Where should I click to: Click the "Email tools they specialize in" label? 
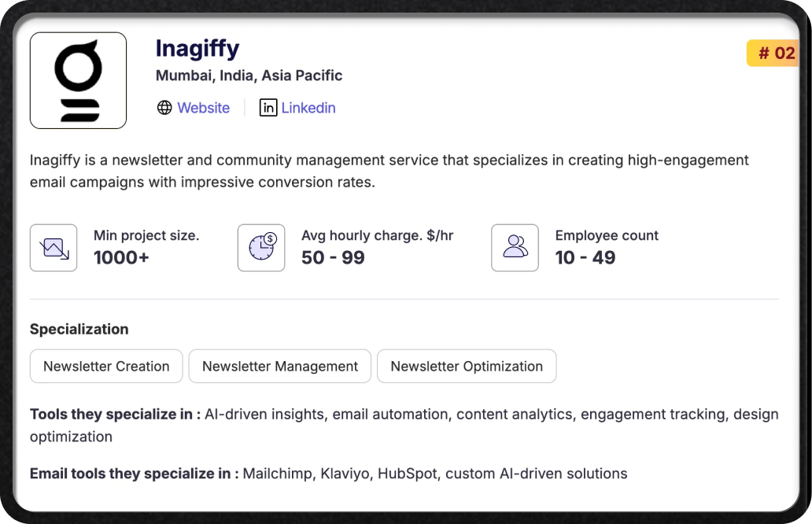pos(134,474)
